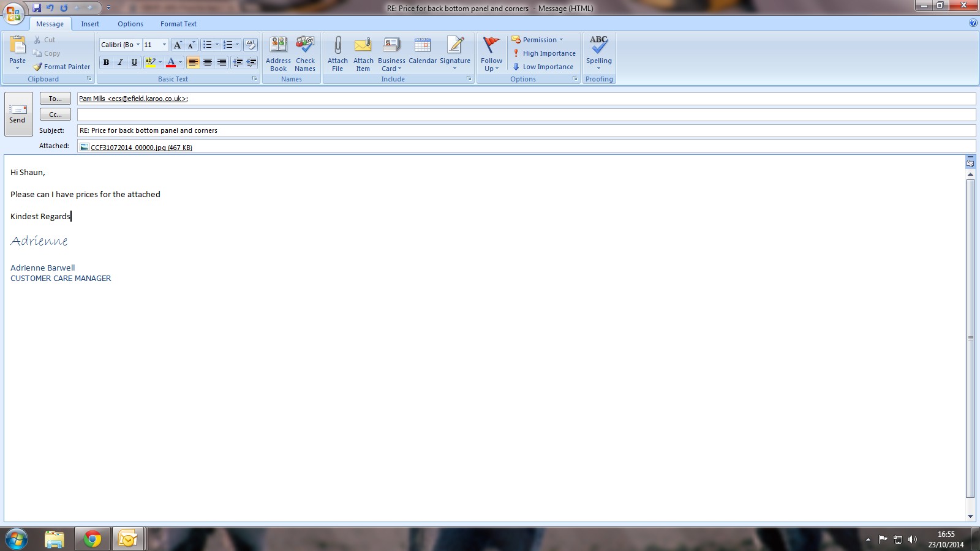Run the Spelling check
The height and width of the screenshot is (551, 980).
[598, 46]
